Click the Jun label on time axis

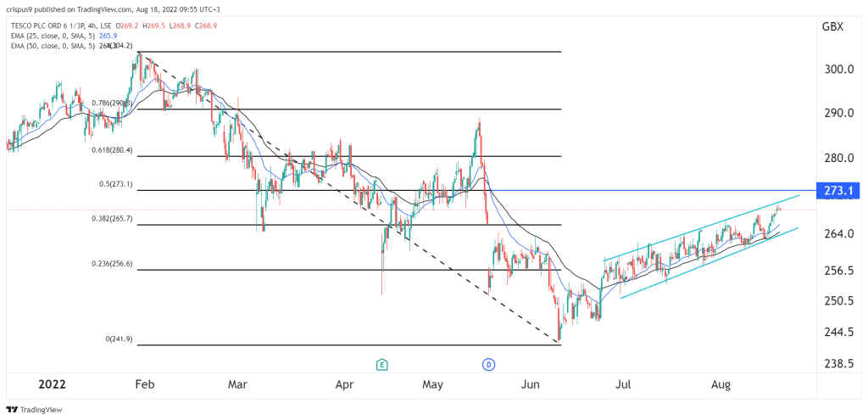[x=531, y=384]
